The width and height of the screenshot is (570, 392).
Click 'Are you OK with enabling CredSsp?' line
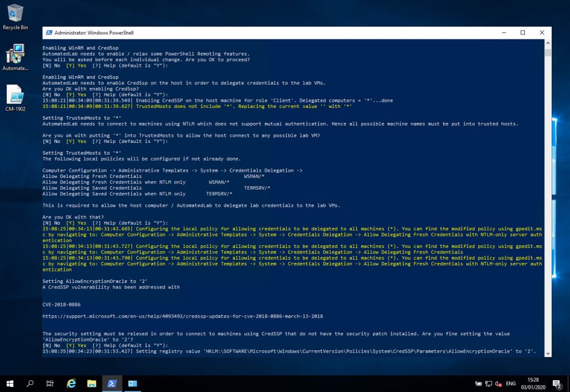pyautogui.click(x=91, y=89)
